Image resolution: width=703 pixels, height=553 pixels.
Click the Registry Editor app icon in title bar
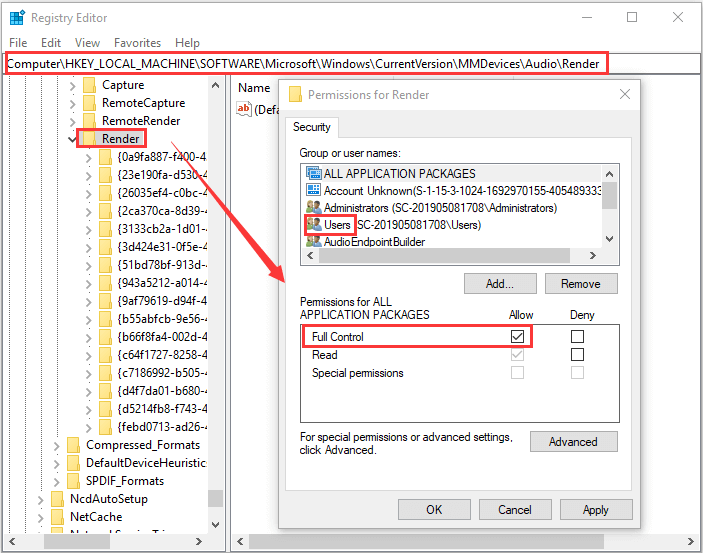tap(17, 17)
